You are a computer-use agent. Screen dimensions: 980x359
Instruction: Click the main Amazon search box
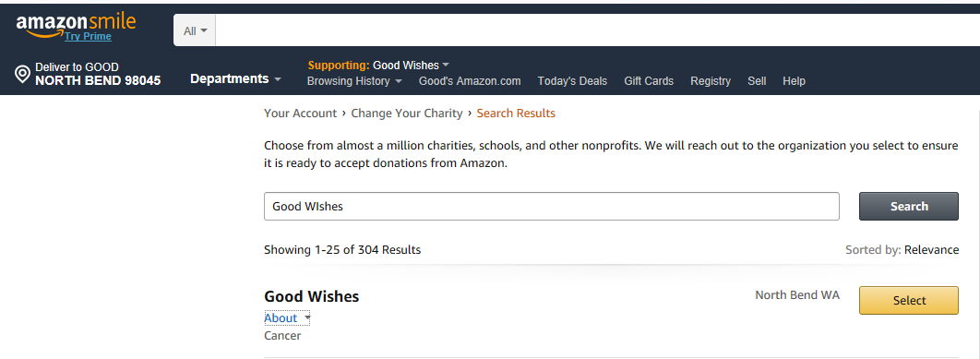[x=597, y=30]
